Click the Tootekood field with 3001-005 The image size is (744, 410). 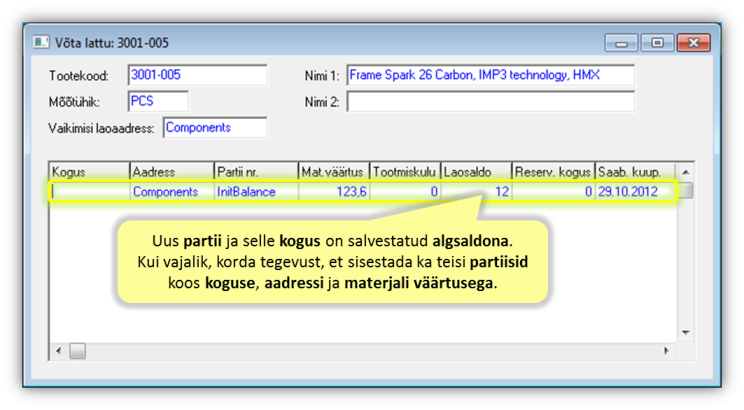[197, 75]
